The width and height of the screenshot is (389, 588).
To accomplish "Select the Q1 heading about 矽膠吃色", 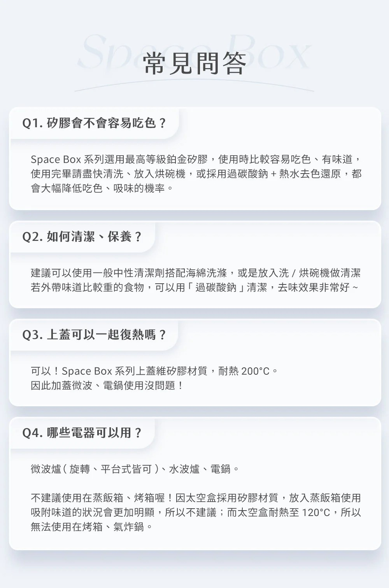I will click(95, 123).
